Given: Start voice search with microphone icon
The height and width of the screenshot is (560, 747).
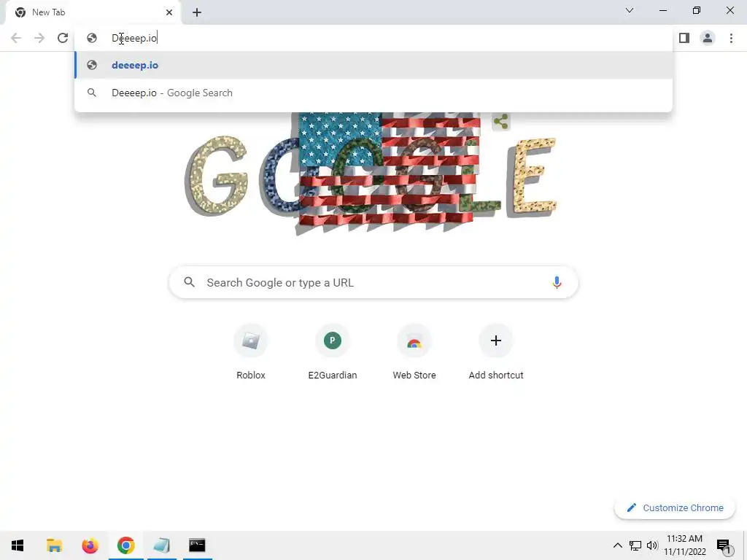Looking at the screenshot, I should click(x=557, y=282).
